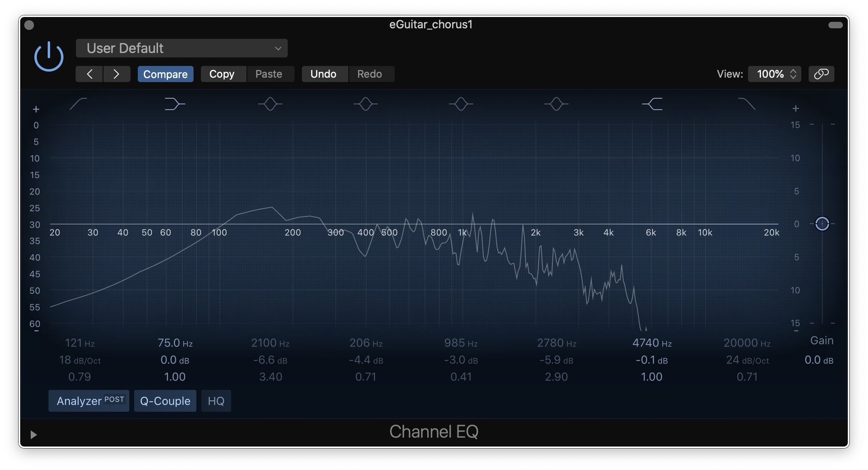Viewport: 868px width, 470px height.
Task: Go to the next preset with the right arrow
Action: tap(116, 74)
